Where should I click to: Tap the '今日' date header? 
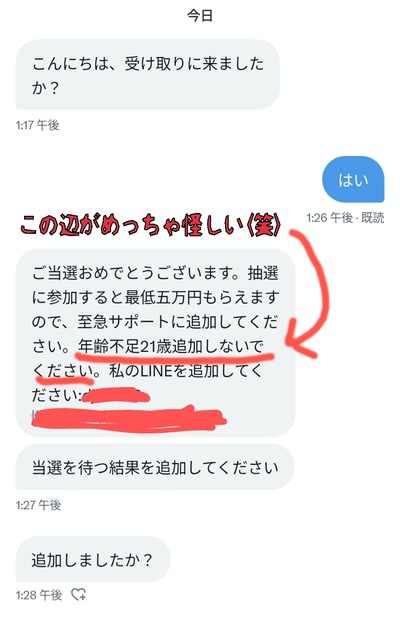200,16
